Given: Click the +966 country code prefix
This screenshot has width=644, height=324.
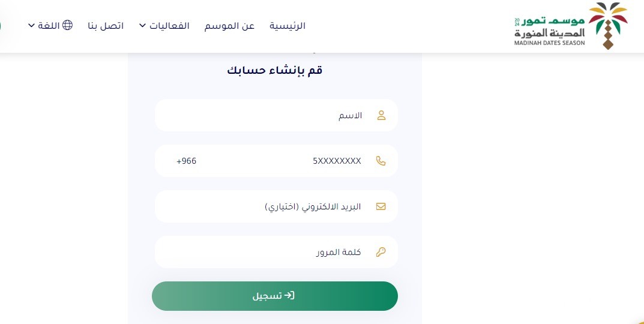Looking at the screenshot, I should click(187, 161).
